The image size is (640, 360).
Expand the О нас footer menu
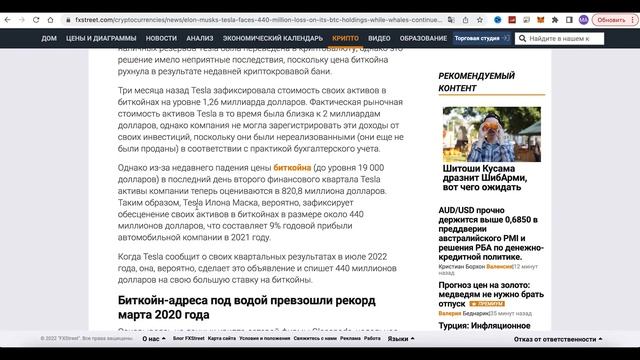pos(154,339)
